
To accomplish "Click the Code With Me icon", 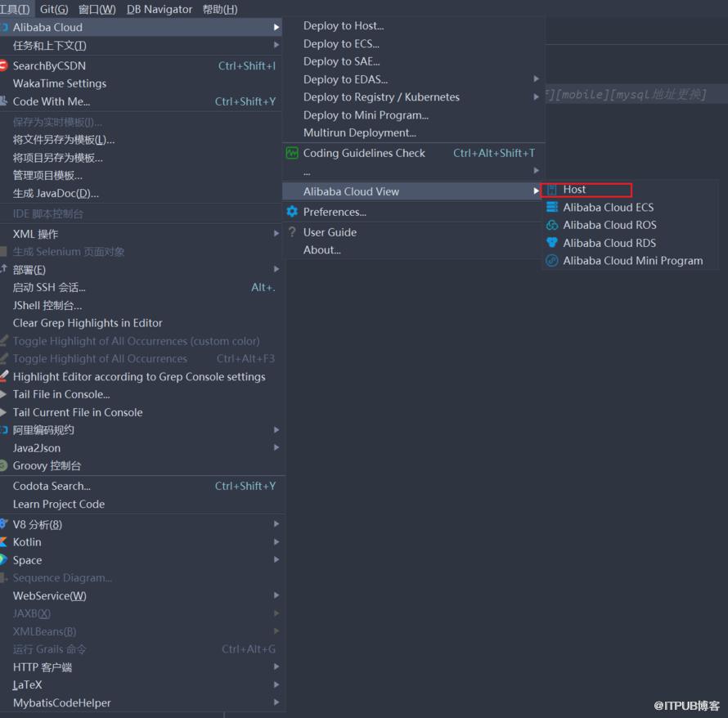I will [3, 101].
